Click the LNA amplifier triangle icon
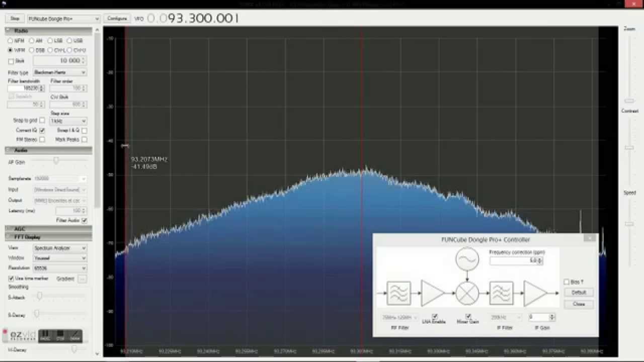The height and width of the screenshot is (362, 644). [433, 293]
